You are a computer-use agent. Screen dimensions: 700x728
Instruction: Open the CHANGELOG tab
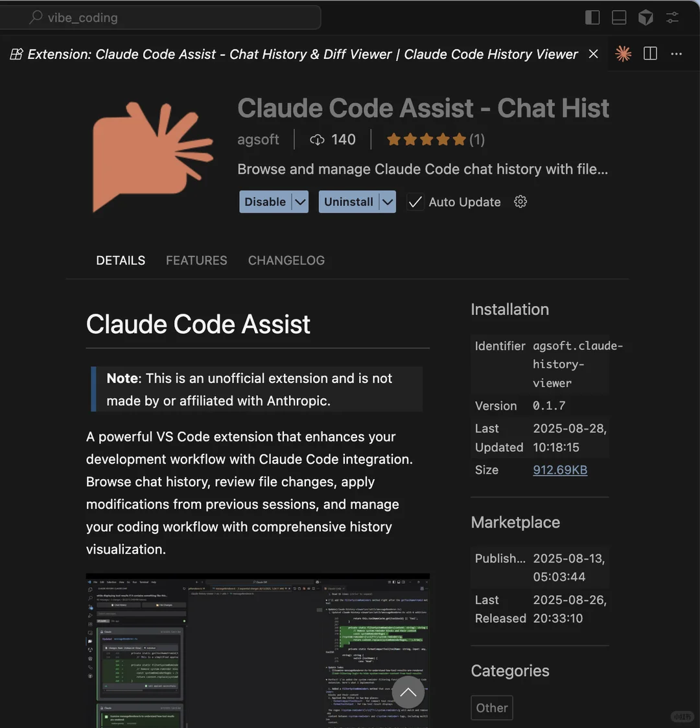pos(286,261)
